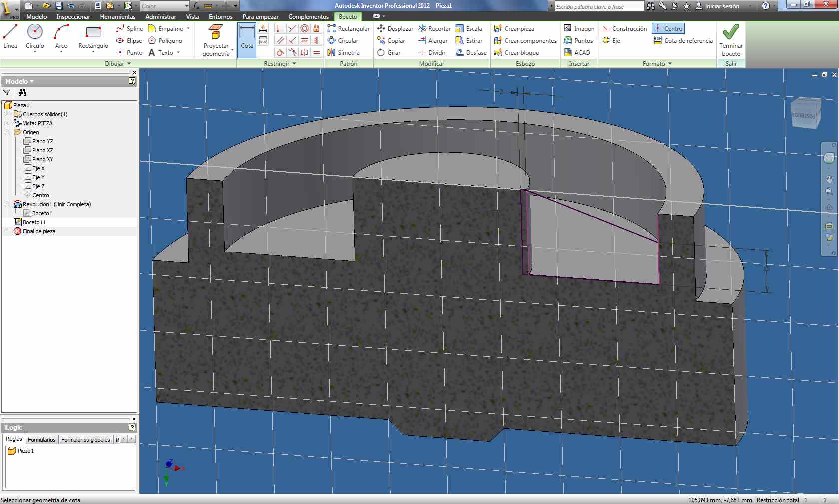Collapse the Origen folder

click(x=6, y=132)
